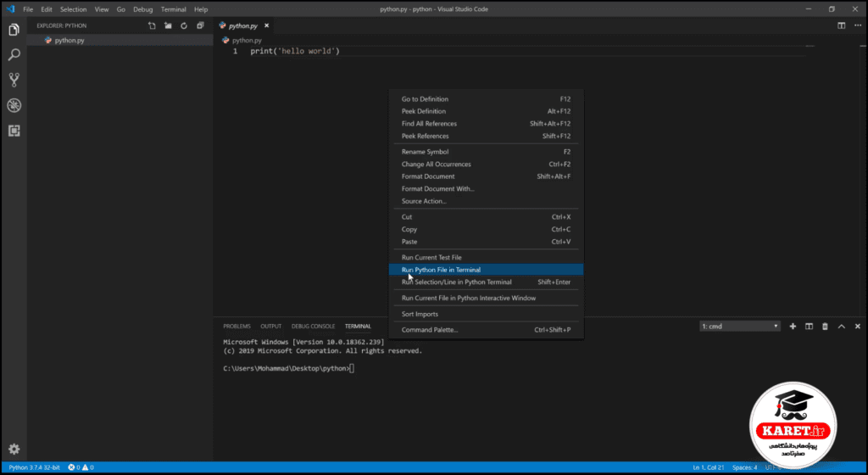Select Run Selection/Line in Python Terminal
Viewport: 868px width, 475px height.
tap(486, 282)
